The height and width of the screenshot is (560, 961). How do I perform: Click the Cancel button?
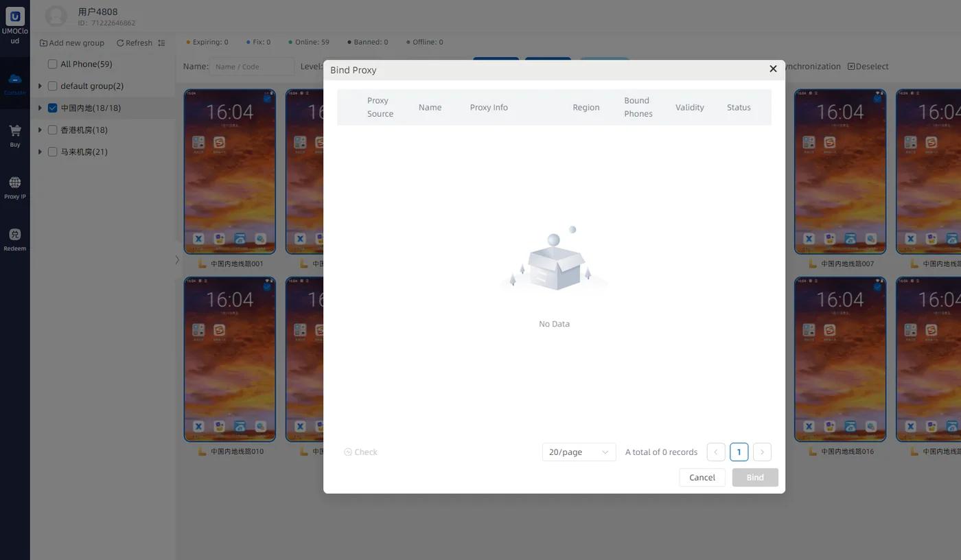(702, 478)
